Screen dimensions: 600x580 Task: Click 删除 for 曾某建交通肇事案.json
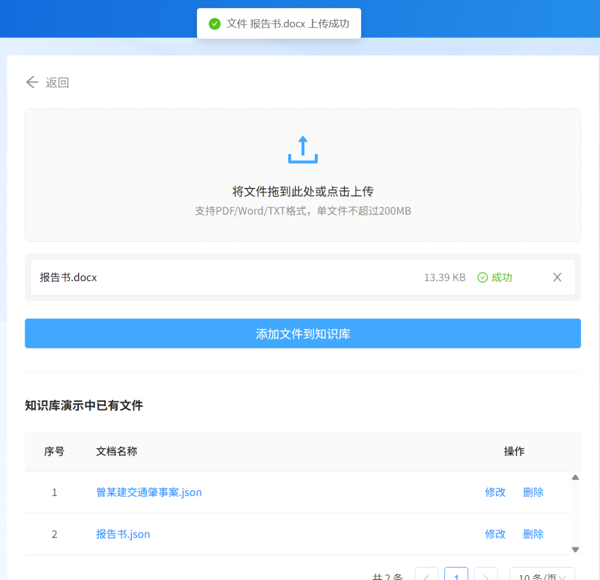(533, 492)
